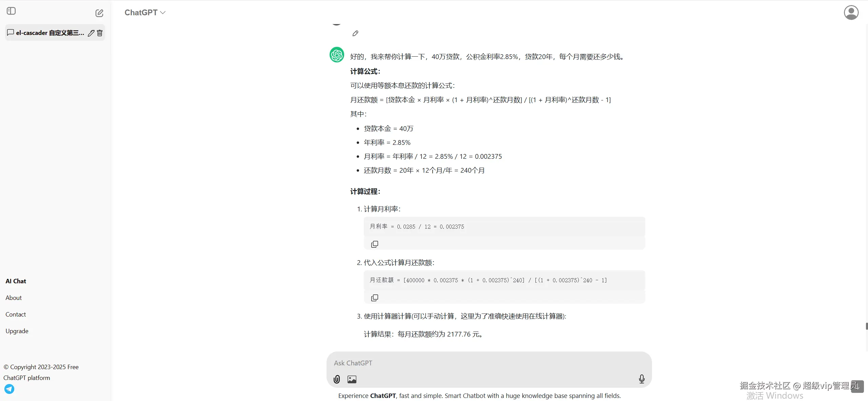Click the page scrollbar thumb
This screenshot has height=401, width=868.
pyautogui.click(x=867, y=326)
